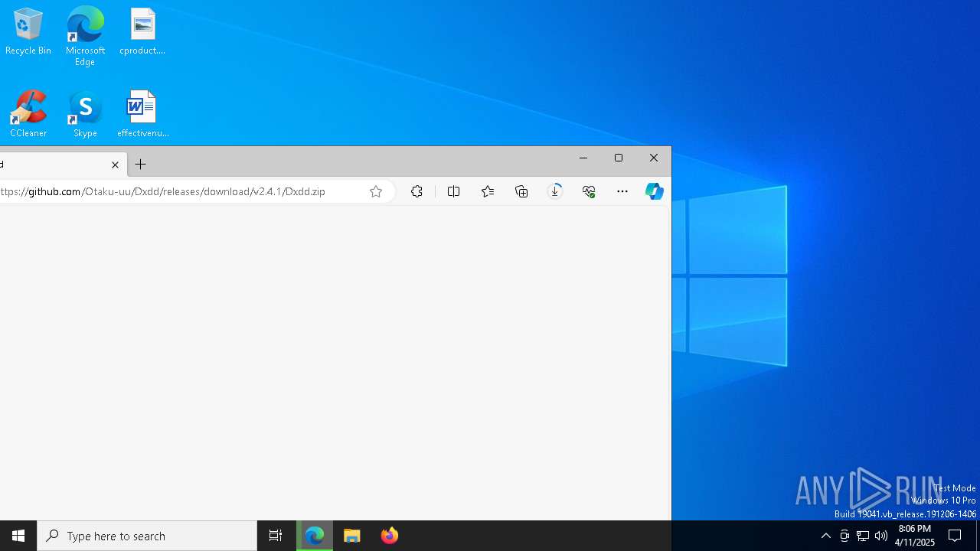Select the cproduct image file on the desktop
This screenshot has height=551, width=980.
[x=142, y=31]
